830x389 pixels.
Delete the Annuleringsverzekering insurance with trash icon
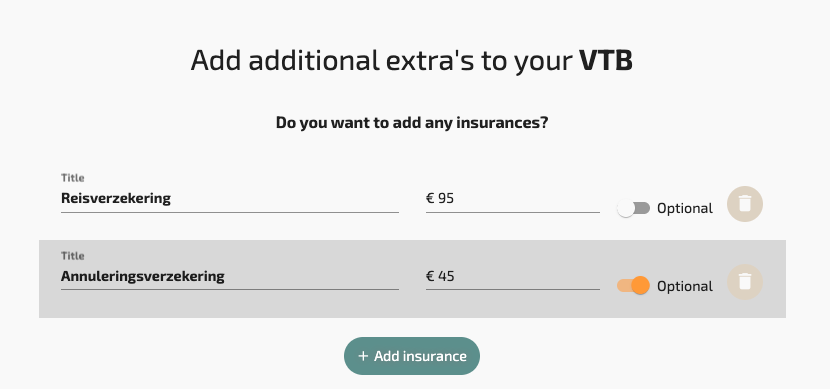[744, 282]
